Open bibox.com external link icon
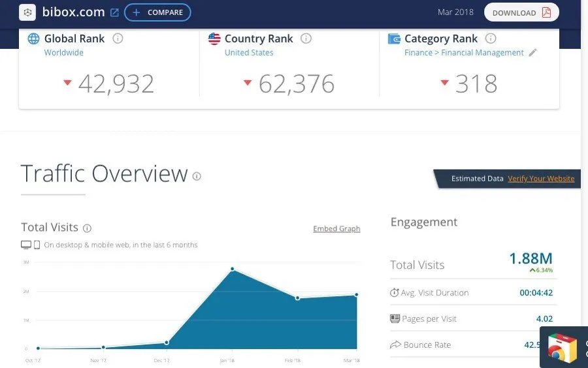 (114, 13)
